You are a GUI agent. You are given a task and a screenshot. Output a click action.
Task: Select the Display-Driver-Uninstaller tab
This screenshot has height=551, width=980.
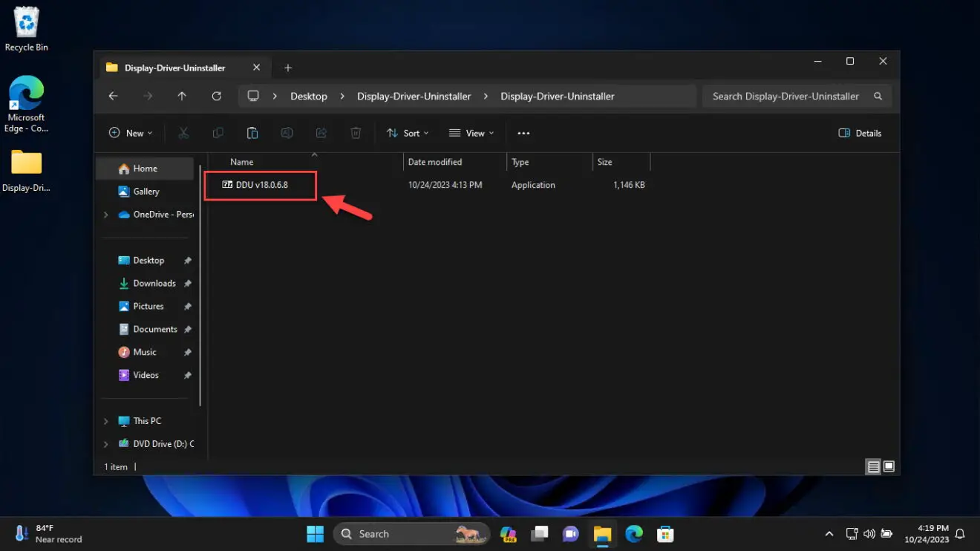click(x=176, y=68)
